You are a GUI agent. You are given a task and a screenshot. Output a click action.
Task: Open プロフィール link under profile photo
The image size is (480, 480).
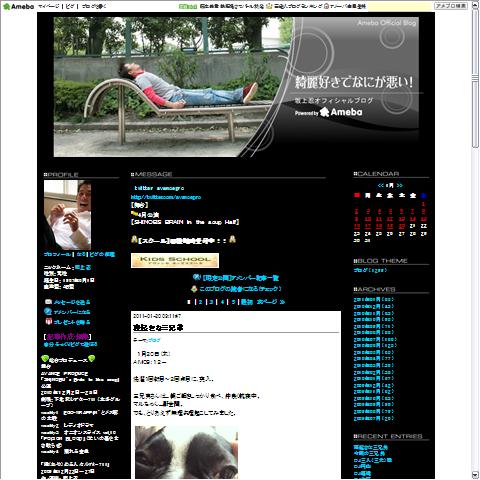click(x=57, y=254)
